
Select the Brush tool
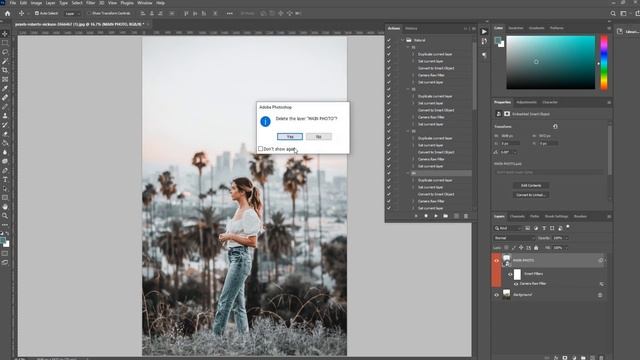(x=5, y=107)
